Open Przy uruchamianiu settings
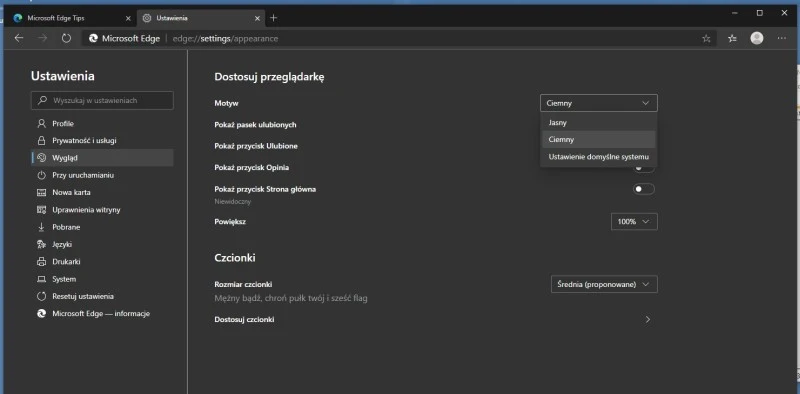 click(102, 175)
